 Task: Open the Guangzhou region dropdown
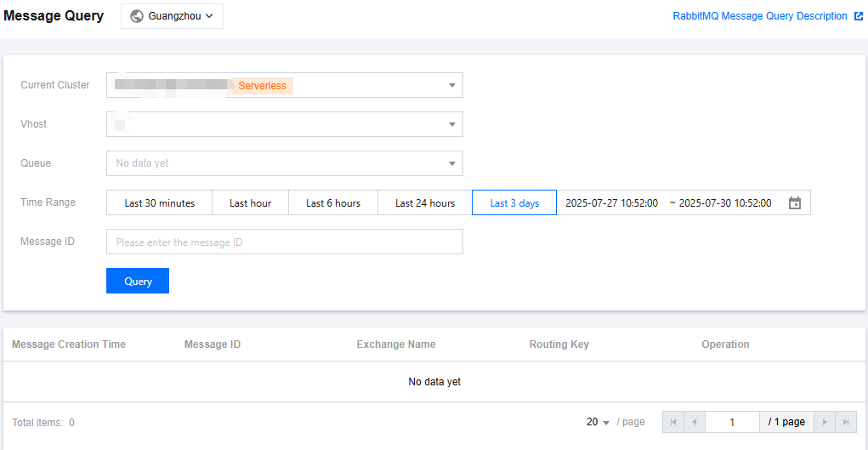tap(172, 16)
